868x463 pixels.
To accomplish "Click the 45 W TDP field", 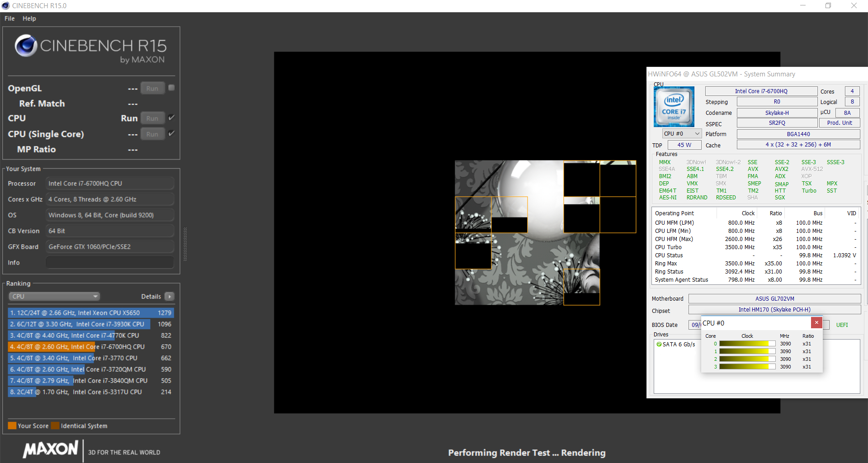I will [x=684, y=145].
